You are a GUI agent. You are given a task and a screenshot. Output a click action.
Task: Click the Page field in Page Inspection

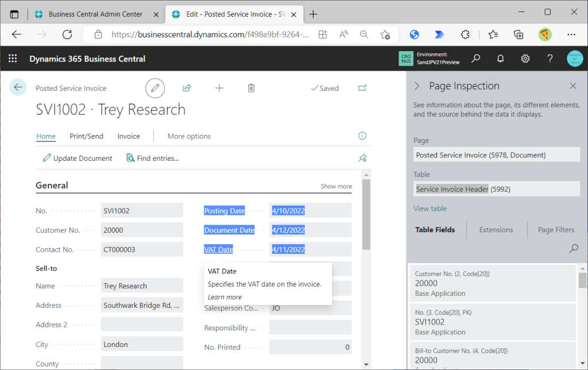click(497, 155)
